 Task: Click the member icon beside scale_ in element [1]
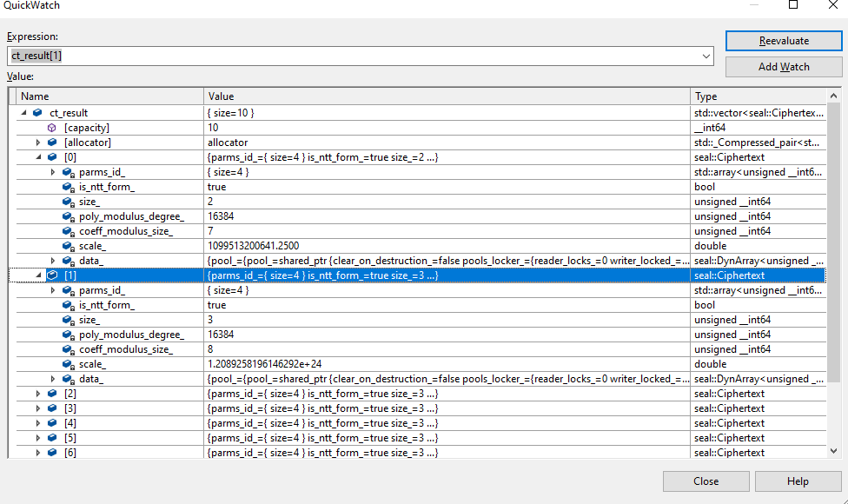point(67,363)
